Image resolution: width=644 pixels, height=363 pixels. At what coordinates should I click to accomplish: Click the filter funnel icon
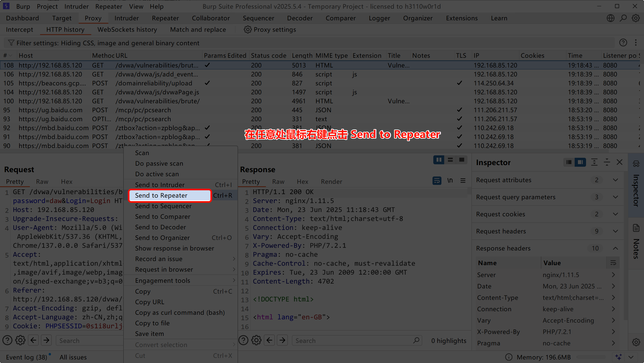(11, 43)
